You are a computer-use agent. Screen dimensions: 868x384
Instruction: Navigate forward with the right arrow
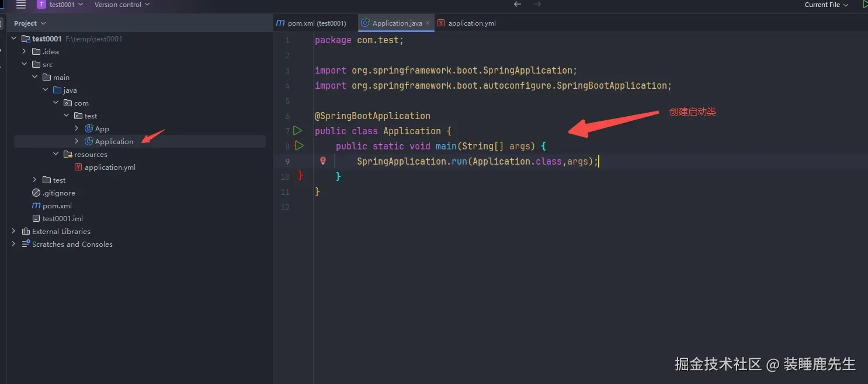tap(537, 4)
